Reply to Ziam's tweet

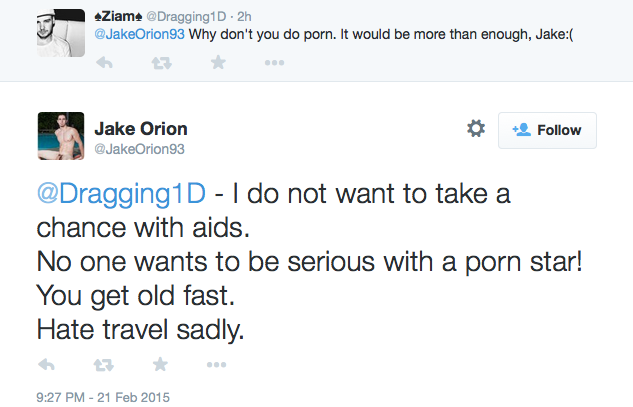click(104, 63)
